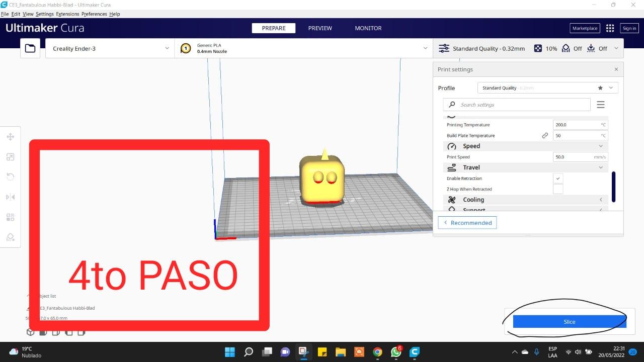Click the Recommended button
This screenshot has width=644, height=362.
tap(467, 223)
